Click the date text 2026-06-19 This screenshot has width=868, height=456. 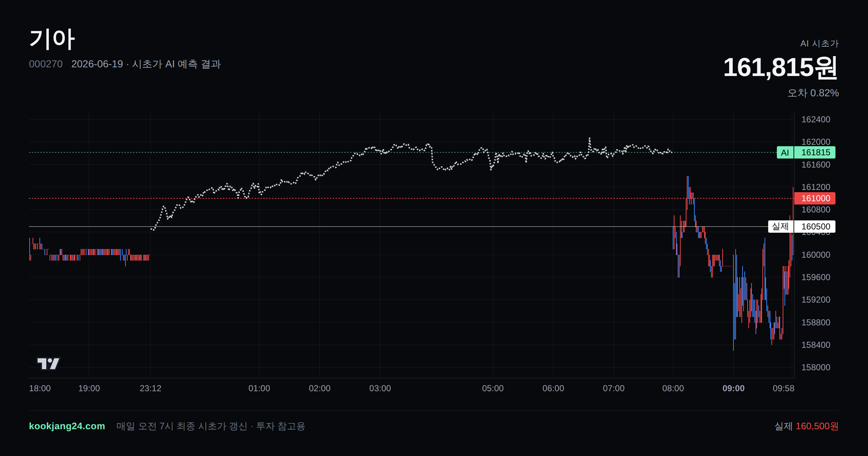(x=97, y=64)
